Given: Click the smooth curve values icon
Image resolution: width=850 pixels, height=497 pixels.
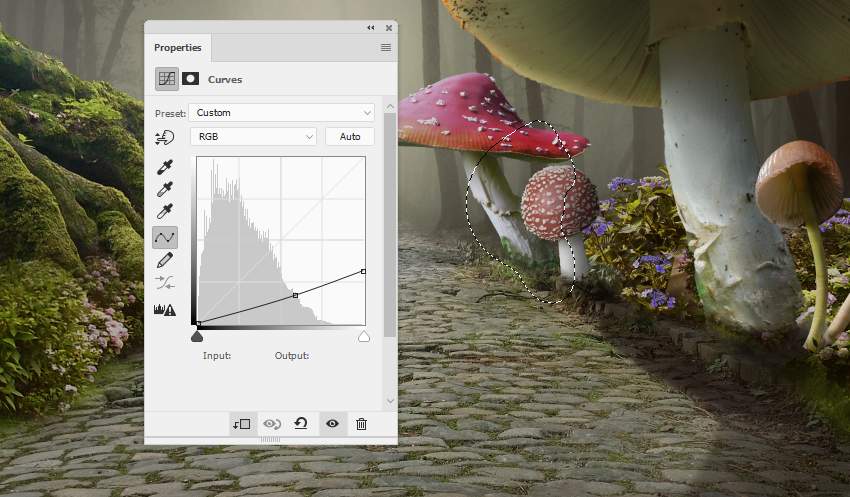Looking at the screenshot, I should [x=165, y=282].
